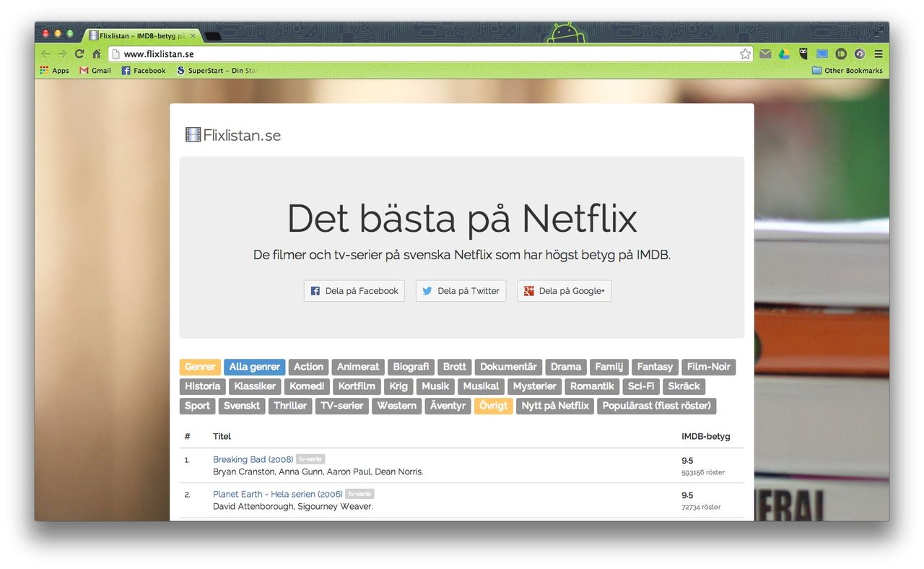The image size is (924, 569).
Task: Click the IMDB-betyg column header
Action: click(x=706, y=436)
